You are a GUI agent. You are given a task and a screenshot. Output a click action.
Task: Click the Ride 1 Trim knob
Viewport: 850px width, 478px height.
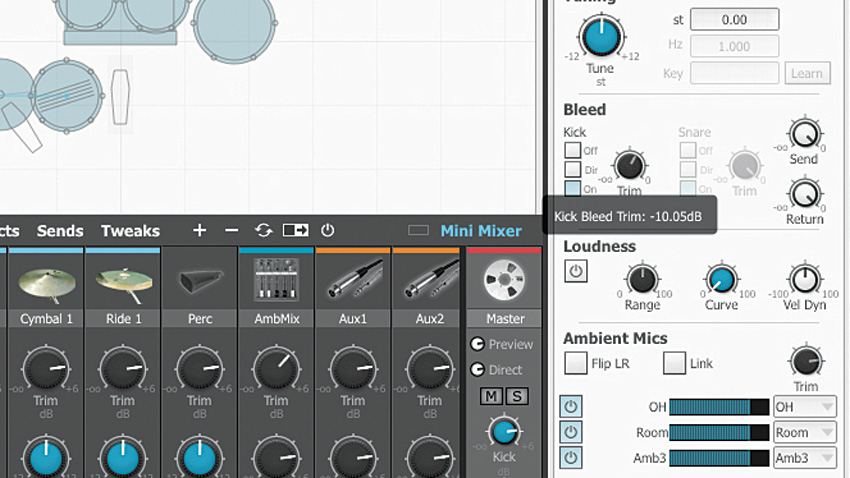pyautogui.click(x=124, y=369)
